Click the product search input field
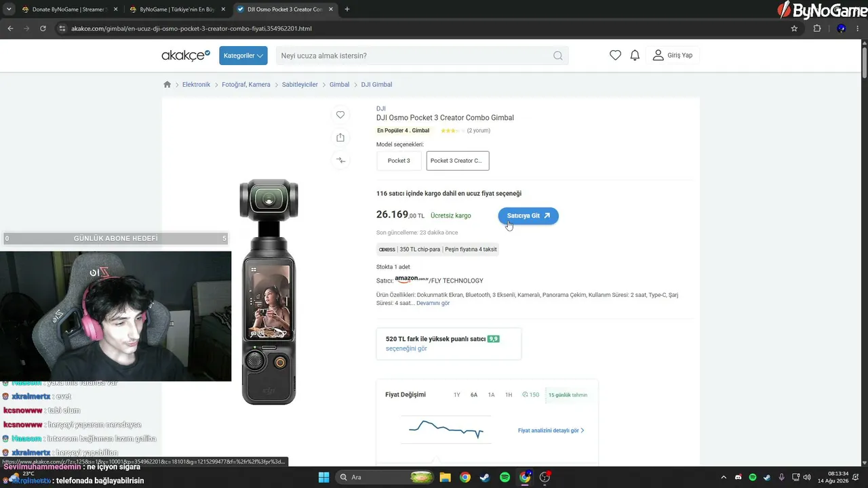868x488 pixels. [x=422, y=56]
